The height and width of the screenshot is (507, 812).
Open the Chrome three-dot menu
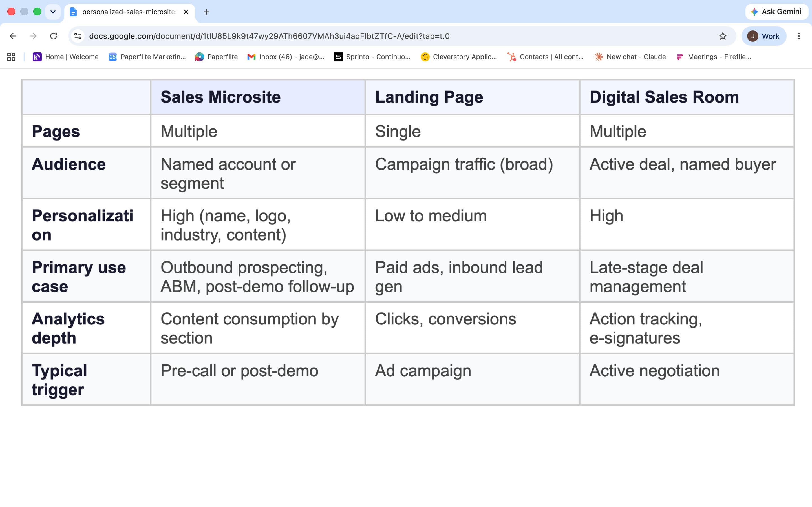[x=798, y=36]
